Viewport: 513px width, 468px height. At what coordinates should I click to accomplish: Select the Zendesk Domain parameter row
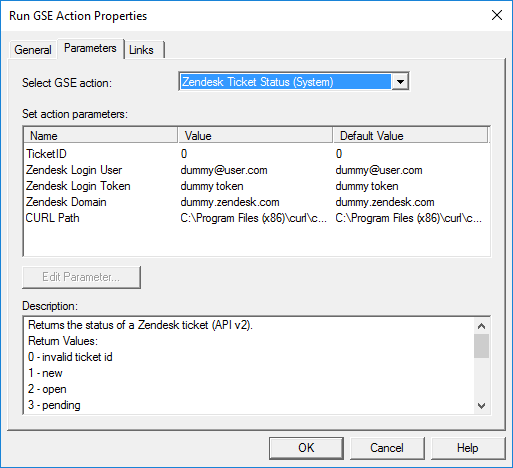pyautogui.click(x=256, y=202)
